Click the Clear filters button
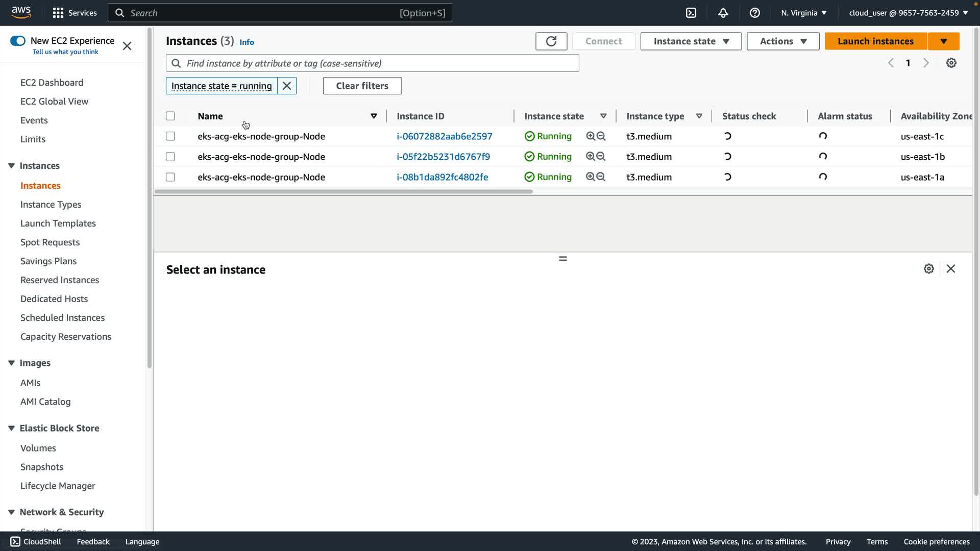980x551 pixels. click(362, 86)
